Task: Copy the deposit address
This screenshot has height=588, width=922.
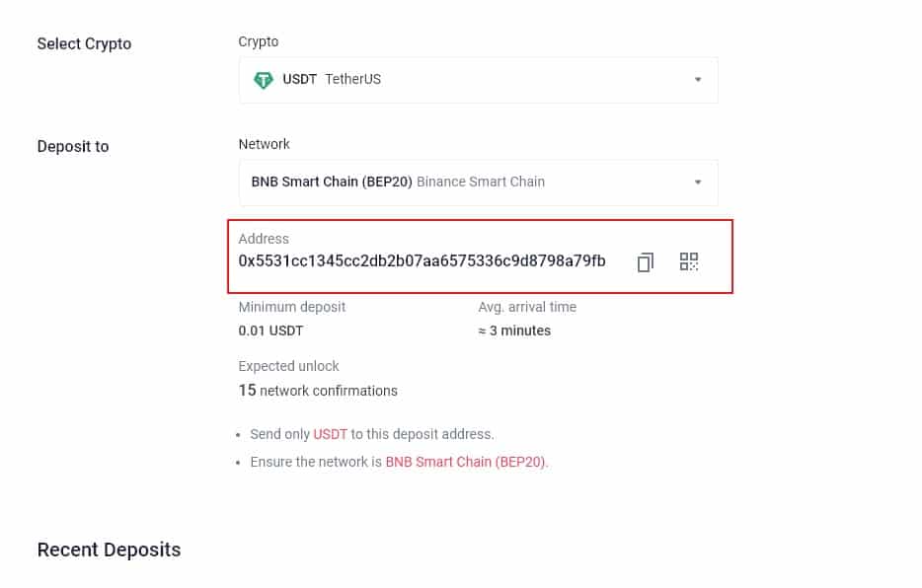Action: 646,262
